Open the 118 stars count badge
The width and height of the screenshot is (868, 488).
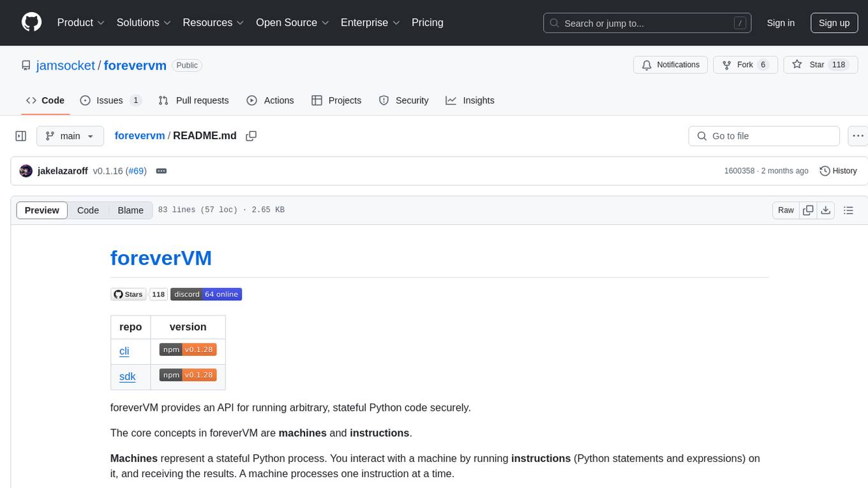pyautogui.click(x=158, y=294)
